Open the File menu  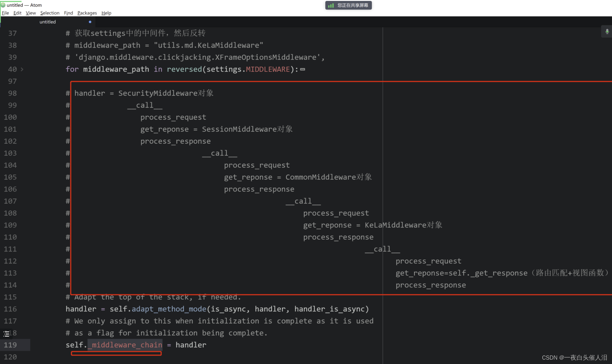coord(5,13)
